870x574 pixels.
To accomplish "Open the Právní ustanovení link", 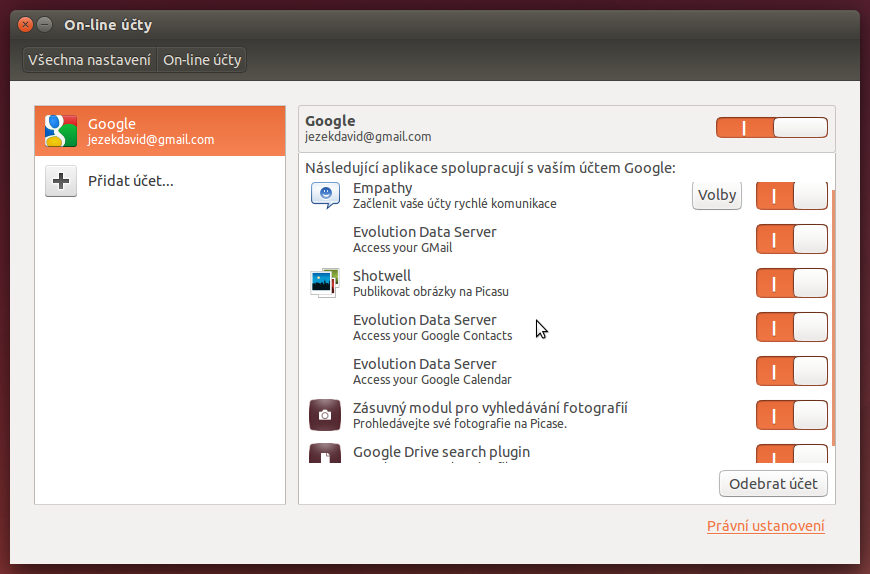I will pyautogui.click(x=766, y=526).
